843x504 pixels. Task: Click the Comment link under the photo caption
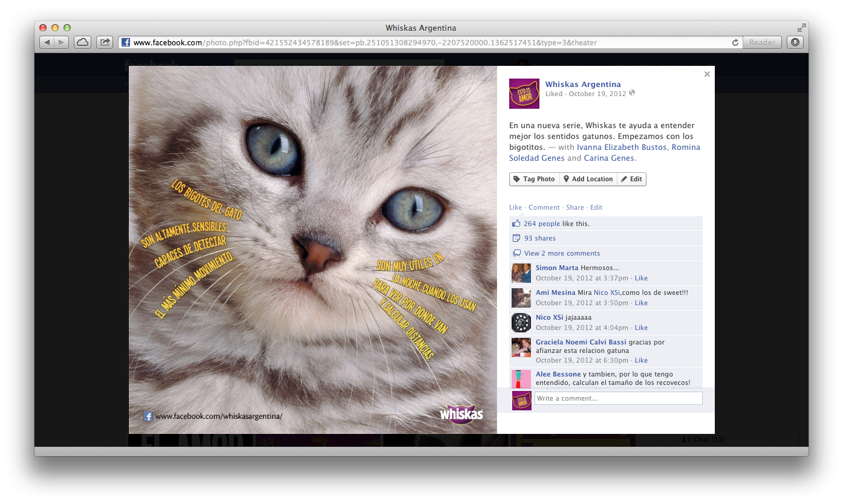click(x=544, y=207)
